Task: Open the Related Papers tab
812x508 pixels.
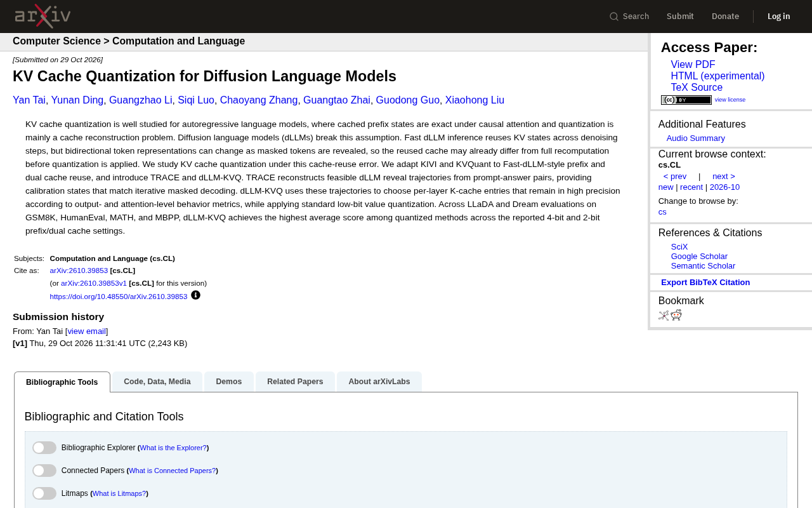Action: point(295,382)
